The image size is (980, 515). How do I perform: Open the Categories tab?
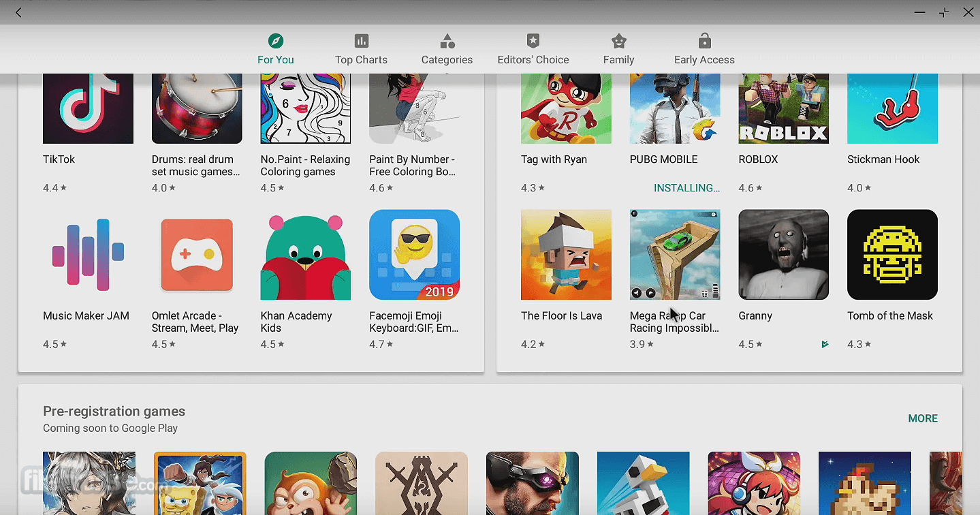click(x=447, y=50)
